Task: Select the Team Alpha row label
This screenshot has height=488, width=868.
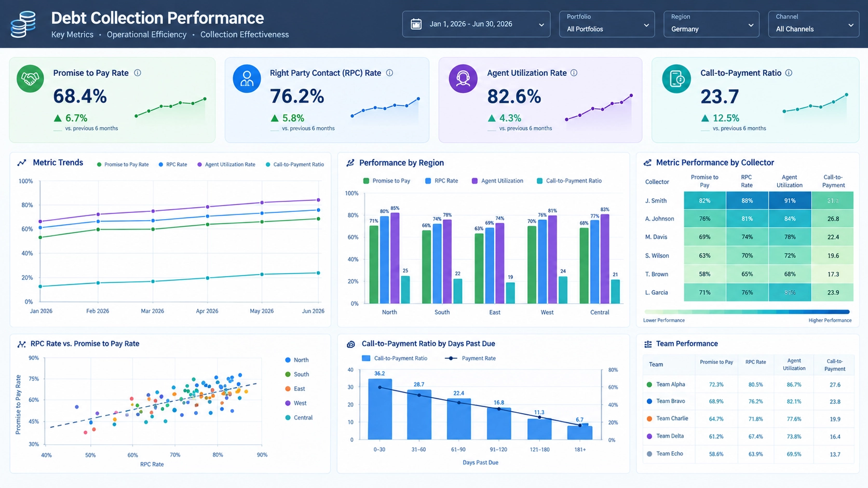Action: 670,385
